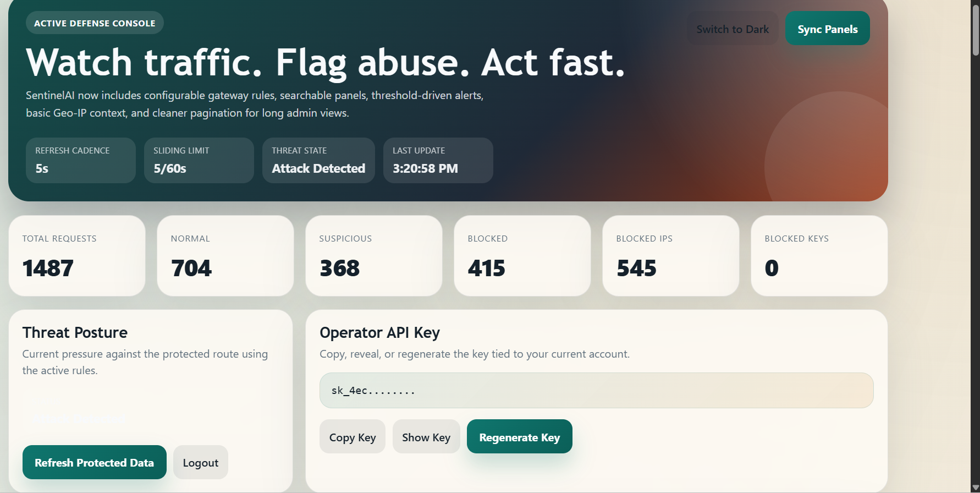This screenshot has height=493, width=980.
Task: Click the Threat Posture heading
Action: (x=75, y=332)
